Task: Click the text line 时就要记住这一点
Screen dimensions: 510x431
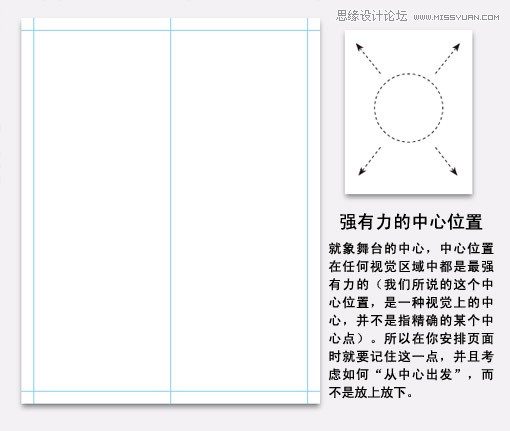Action: [411, 356]
